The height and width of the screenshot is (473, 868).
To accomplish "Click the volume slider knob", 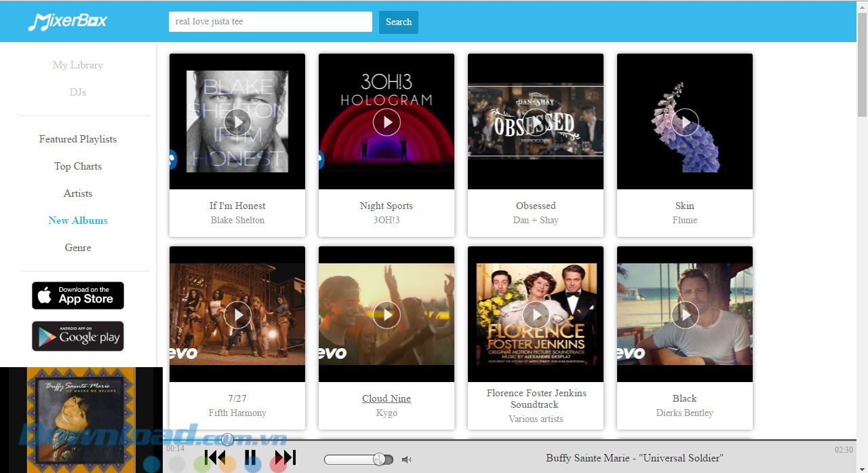I will [x=379, y=459].
